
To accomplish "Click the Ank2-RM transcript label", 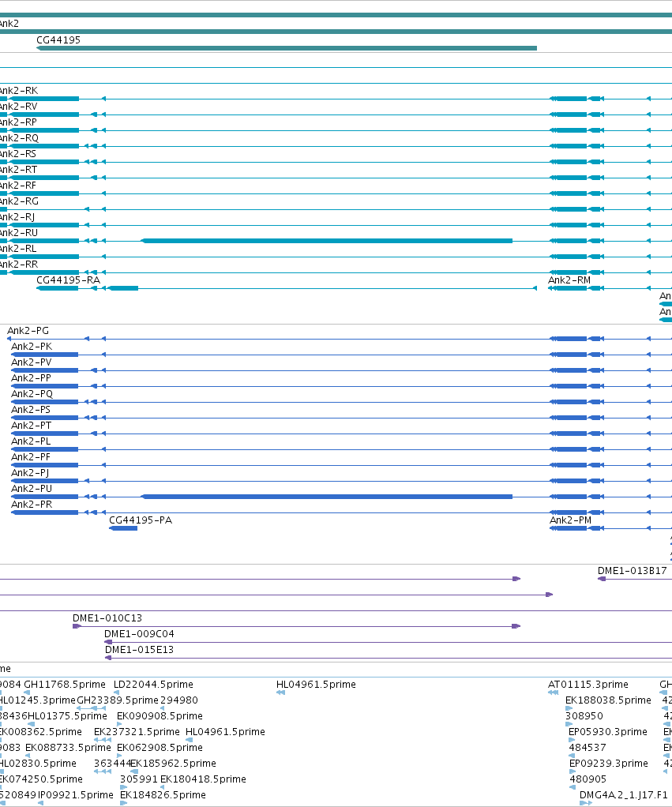I will click(569, 280).
